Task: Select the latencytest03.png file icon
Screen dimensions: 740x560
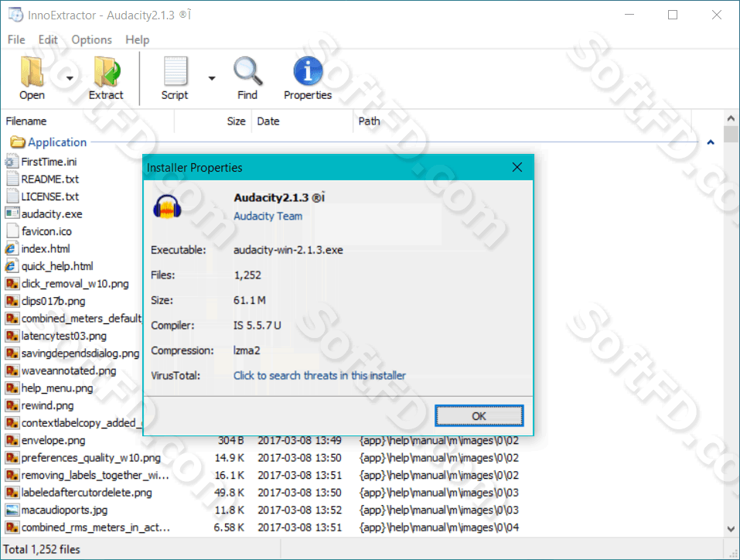Action: coord(12,336)
